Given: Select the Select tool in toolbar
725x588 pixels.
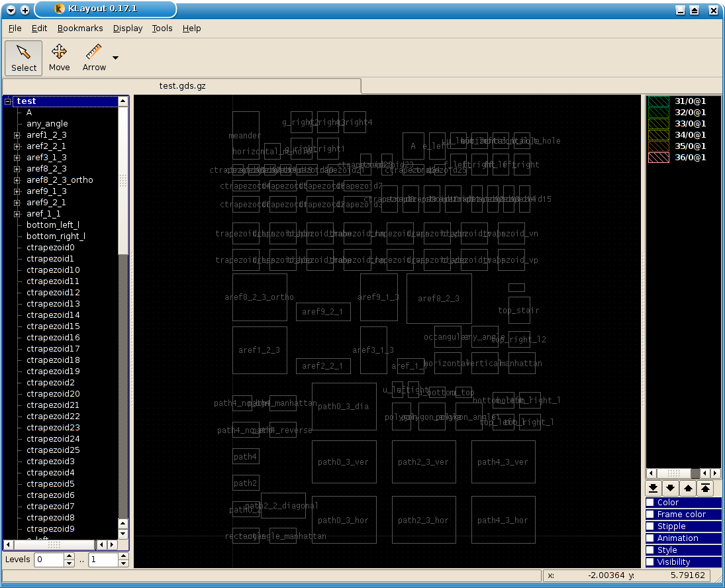Looking at the screenshot, I should (x=24, y=58).
